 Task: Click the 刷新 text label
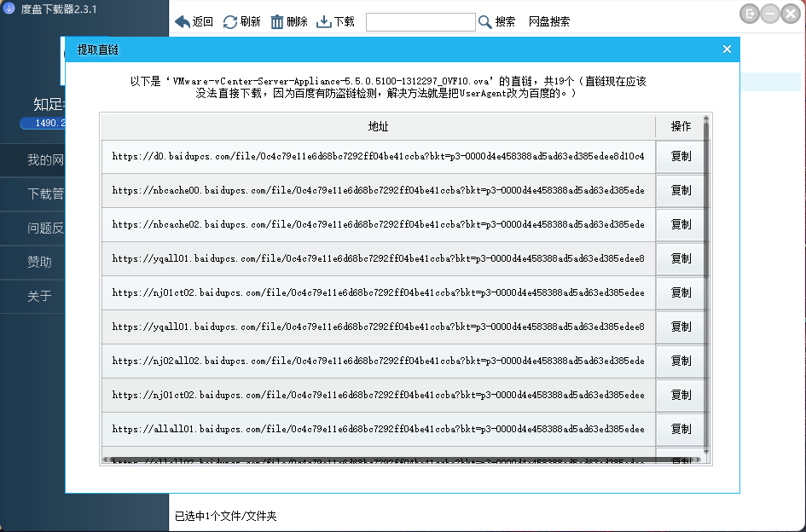[250, 21]
